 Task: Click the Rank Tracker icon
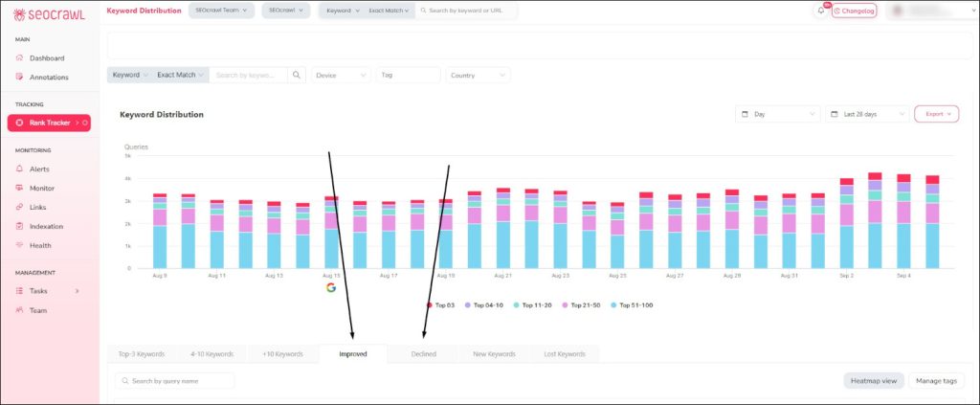tap(19, 124)
